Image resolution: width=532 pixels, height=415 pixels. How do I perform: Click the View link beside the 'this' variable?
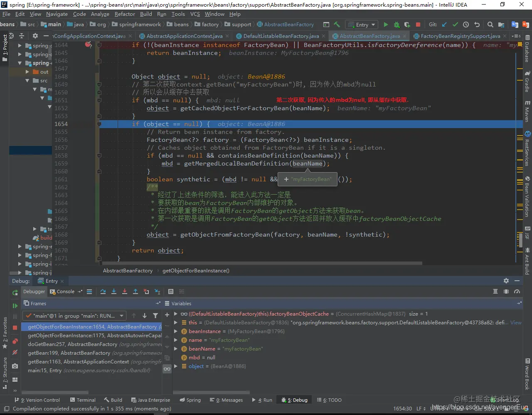516,323
